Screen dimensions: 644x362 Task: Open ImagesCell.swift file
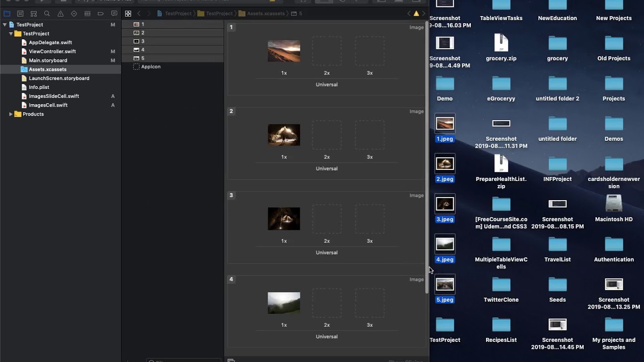[x=48, y=105]
